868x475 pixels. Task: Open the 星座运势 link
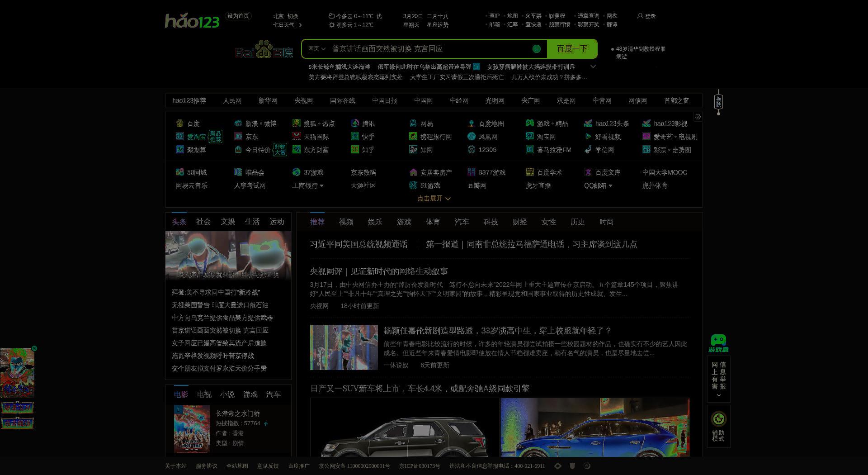[438, 25]
